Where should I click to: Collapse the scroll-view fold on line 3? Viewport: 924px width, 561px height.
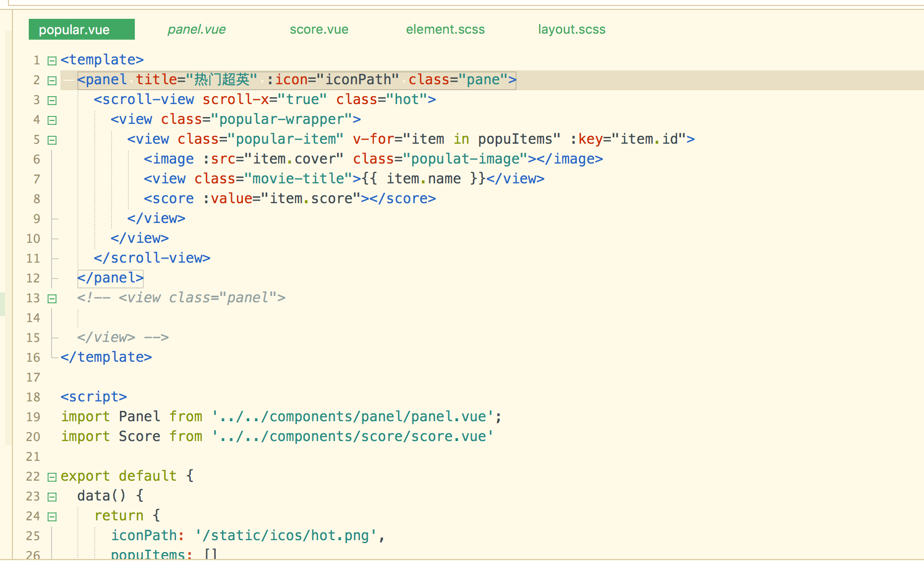click(52, 101)
